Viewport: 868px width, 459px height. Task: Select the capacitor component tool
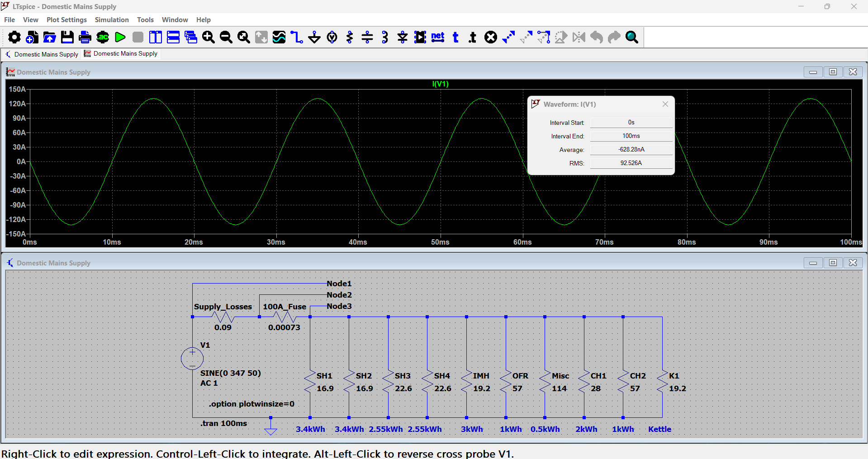[367, 37]
